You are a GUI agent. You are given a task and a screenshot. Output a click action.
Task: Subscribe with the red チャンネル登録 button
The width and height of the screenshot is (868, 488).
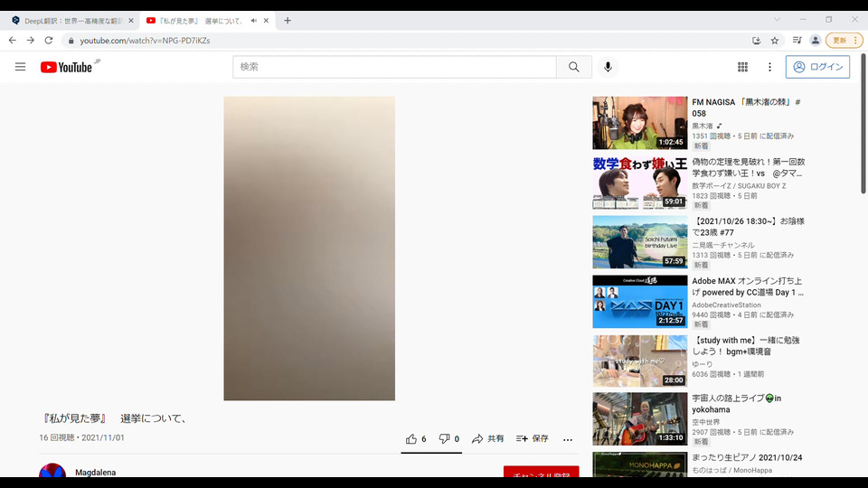tap(542, 472)
